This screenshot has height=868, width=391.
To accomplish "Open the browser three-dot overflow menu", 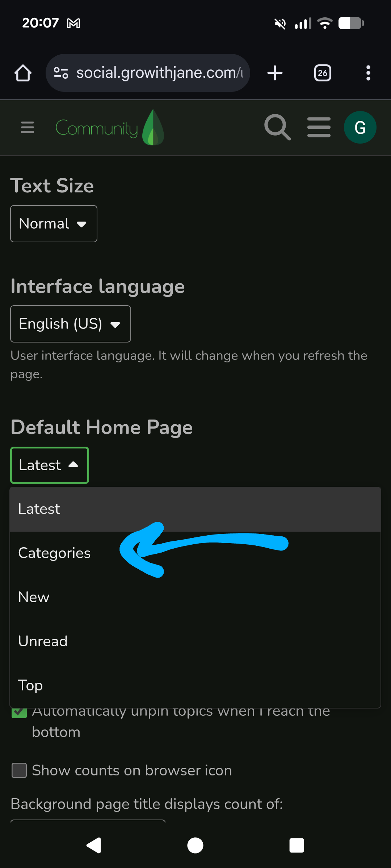I will 368,73.
